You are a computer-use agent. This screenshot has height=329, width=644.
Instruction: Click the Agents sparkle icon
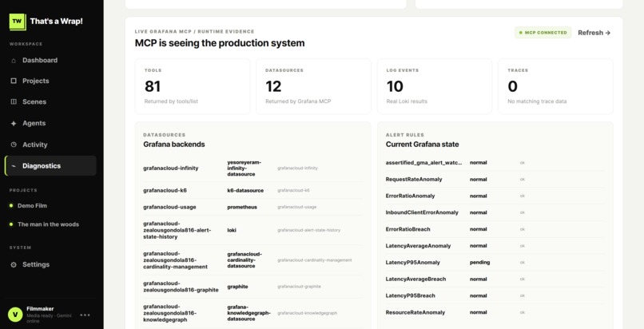14,123
